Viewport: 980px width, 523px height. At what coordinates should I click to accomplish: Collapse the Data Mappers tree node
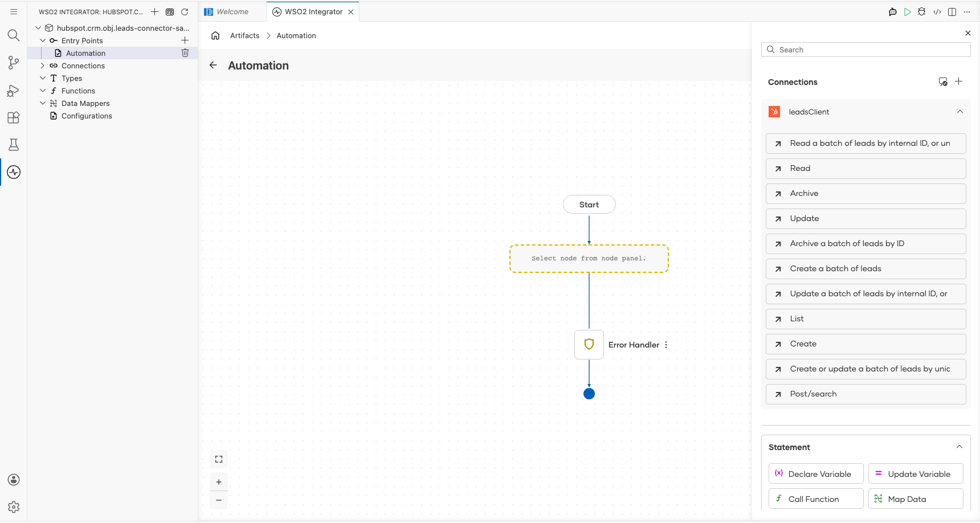click(43, 103)
